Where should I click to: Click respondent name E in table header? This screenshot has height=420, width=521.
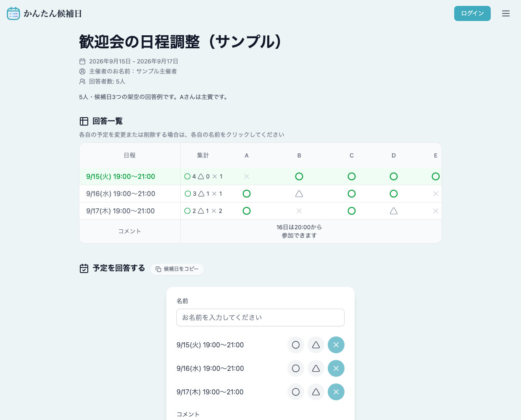pyautogui.click(x=436, y=155)
